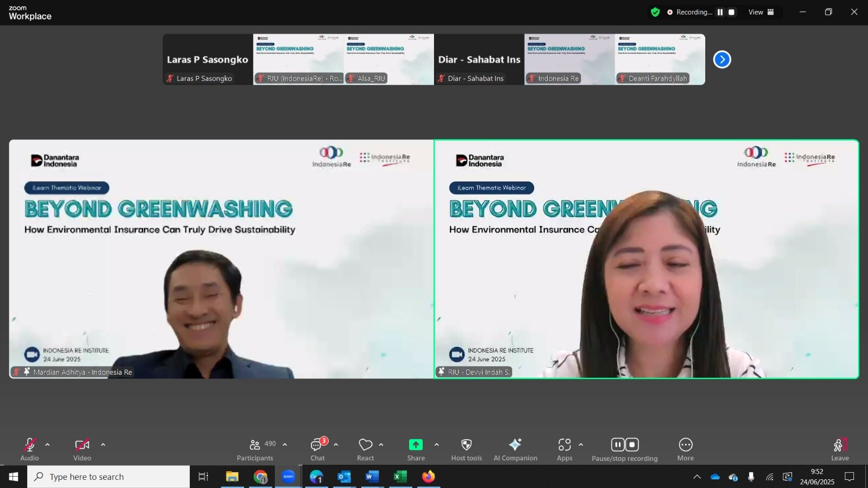Open File Explorer from taskbar
Image resolution: width=868 pixels, height=488 pixels.
[232, 477]
